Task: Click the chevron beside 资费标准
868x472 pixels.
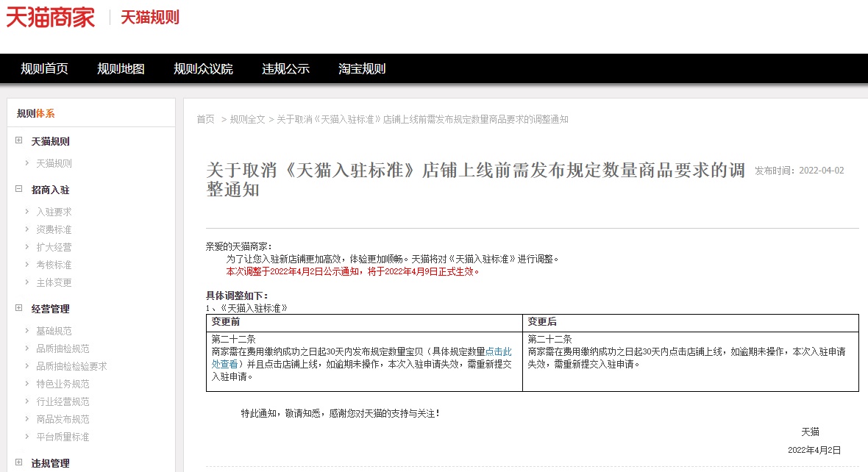Action: point(26,229)
